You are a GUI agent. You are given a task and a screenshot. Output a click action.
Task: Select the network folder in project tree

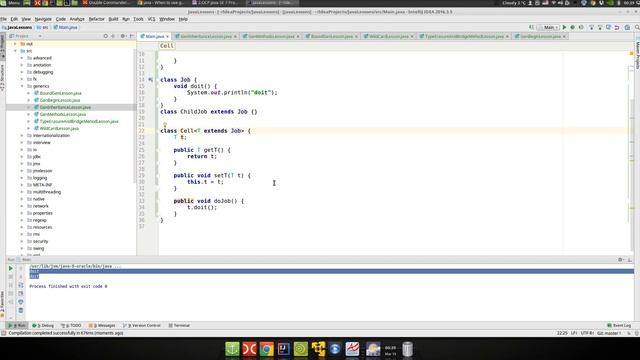40,206
